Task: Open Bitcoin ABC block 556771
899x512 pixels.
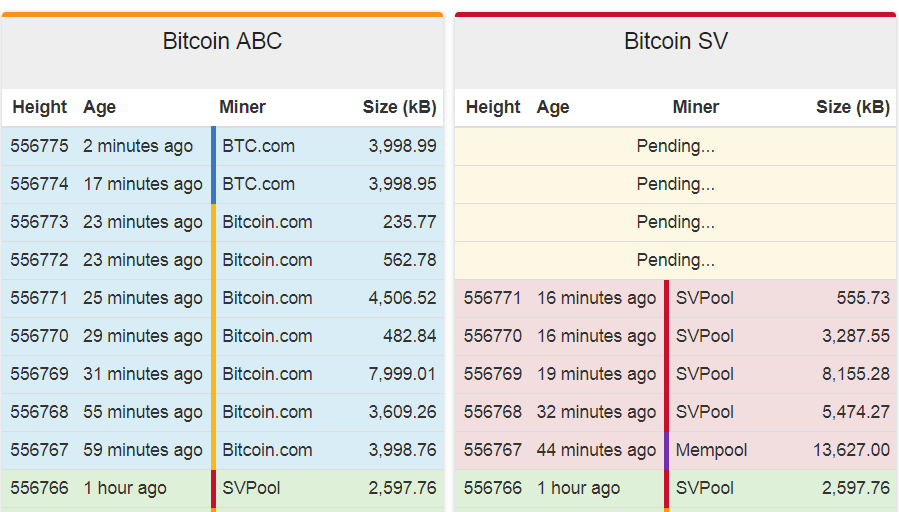Action: [40, 298]
